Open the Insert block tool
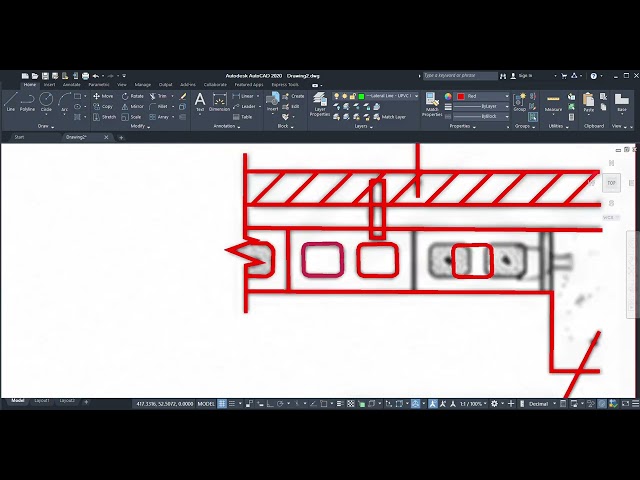 click(272, 102)
